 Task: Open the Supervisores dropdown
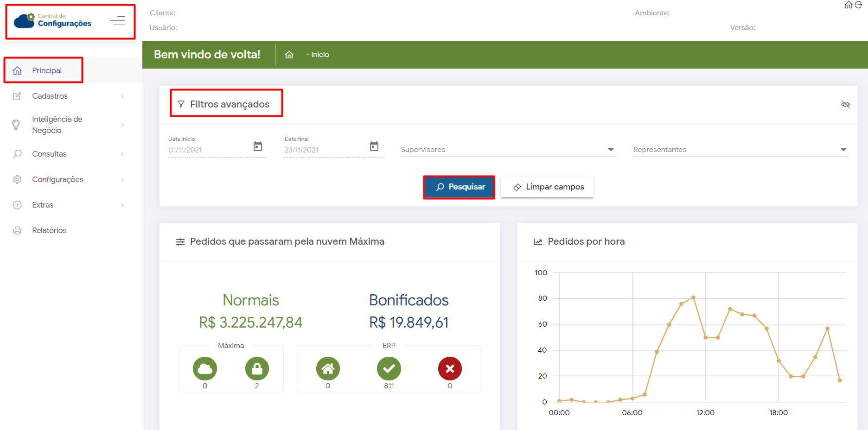(x=508, y=150)
